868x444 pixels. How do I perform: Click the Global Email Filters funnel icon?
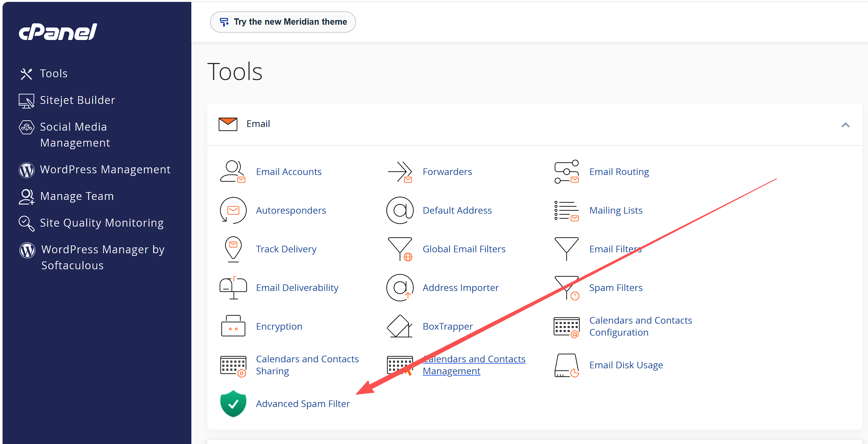click(400, 249)
